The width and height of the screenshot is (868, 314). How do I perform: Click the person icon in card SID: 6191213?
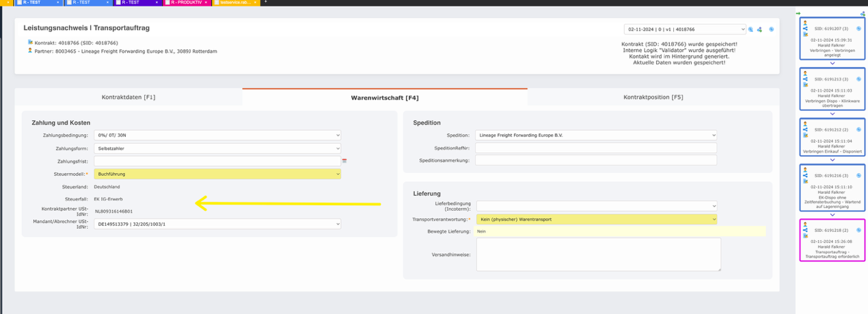pyautogui.click(x=805, y=72)
